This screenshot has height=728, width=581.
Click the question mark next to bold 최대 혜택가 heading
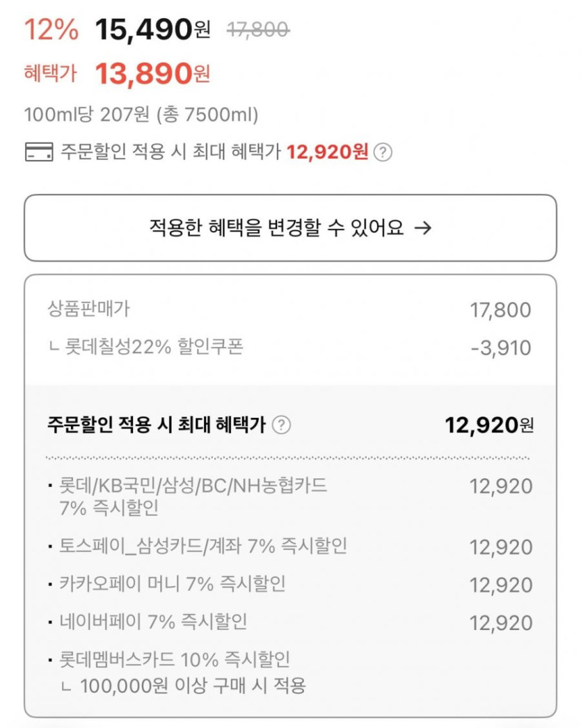click(x=280, y=425)
